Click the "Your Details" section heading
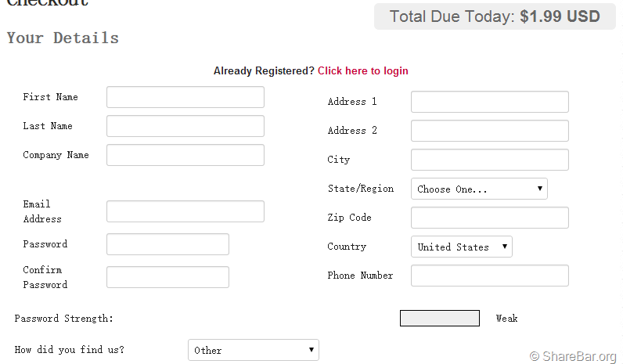Image resolution: width=623 pixels, height=364 pixels. [x=63, y=38]
